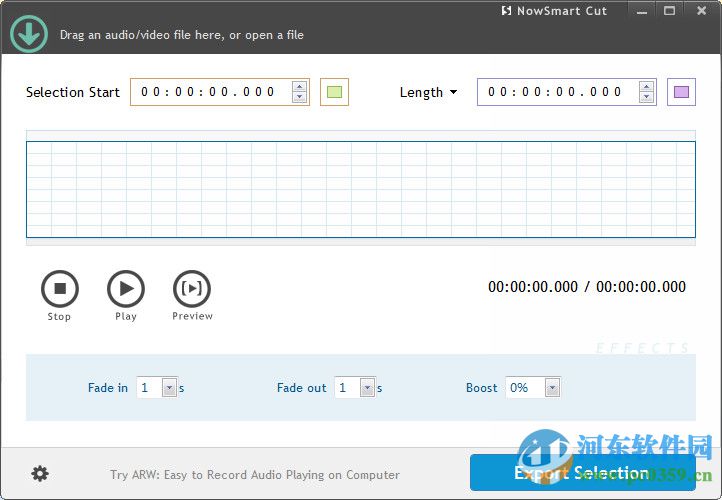Open the Fade in seconds dropdown
722x500 pixels.
point(169,388)
